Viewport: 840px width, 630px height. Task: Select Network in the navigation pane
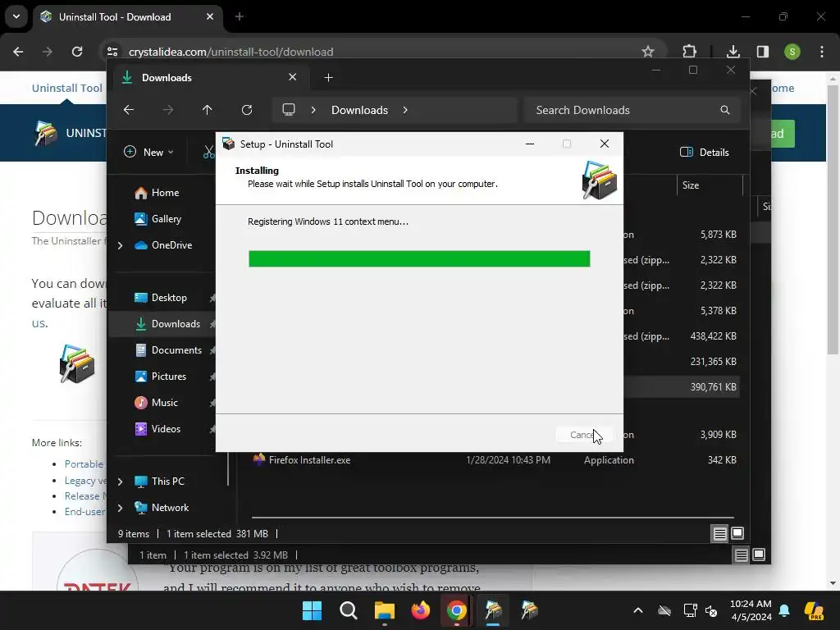(162, 507)
